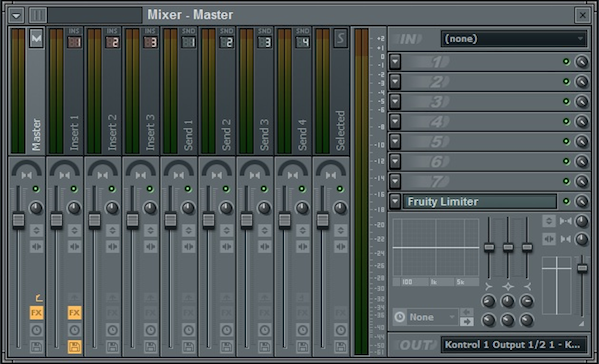Open the Fruity Limiter plugin
The height and width of the screenshot is (364, 599).
pos(479,201)
